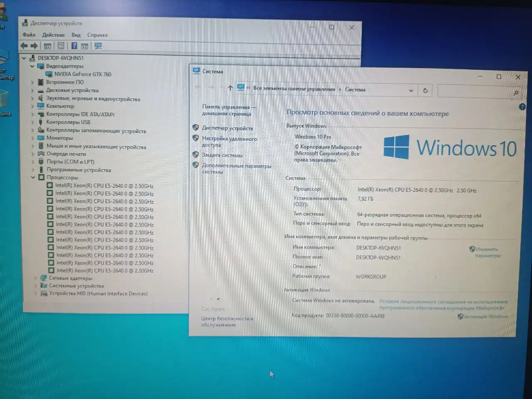Click the back arrow in Device Manager toolbar
532x399 pixels.
[24, 46]
